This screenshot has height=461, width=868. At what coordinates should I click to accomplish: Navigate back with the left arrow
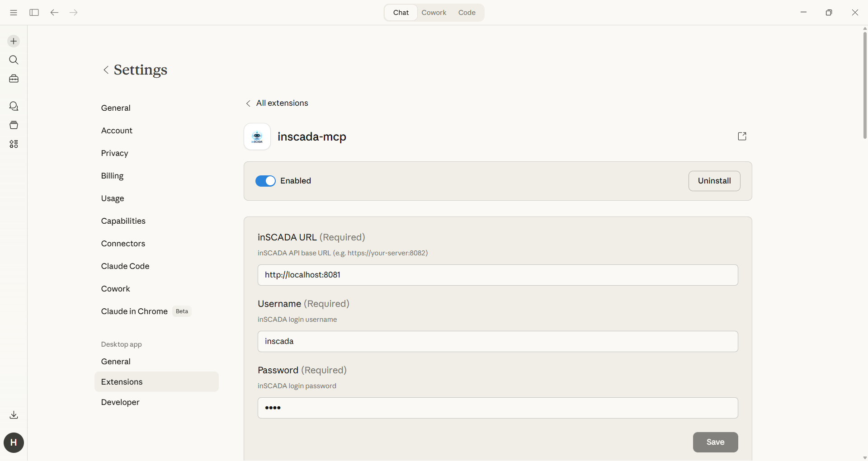pos(54,13)
